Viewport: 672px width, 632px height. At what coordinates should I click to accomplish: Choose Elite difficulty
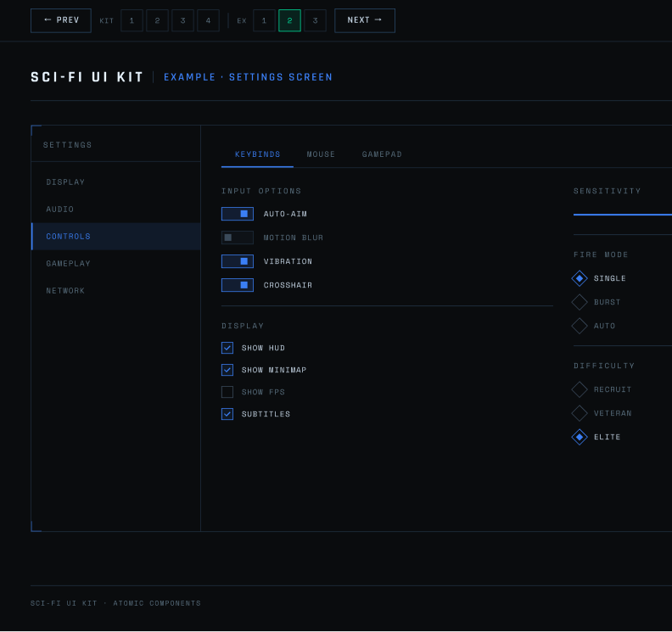580,437
